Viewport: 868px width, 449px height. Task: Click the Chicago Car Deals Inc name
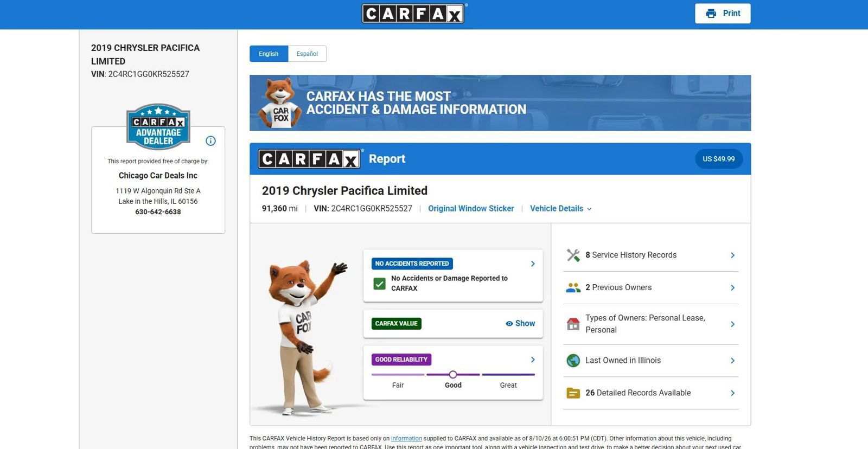(x=158, y=176)
